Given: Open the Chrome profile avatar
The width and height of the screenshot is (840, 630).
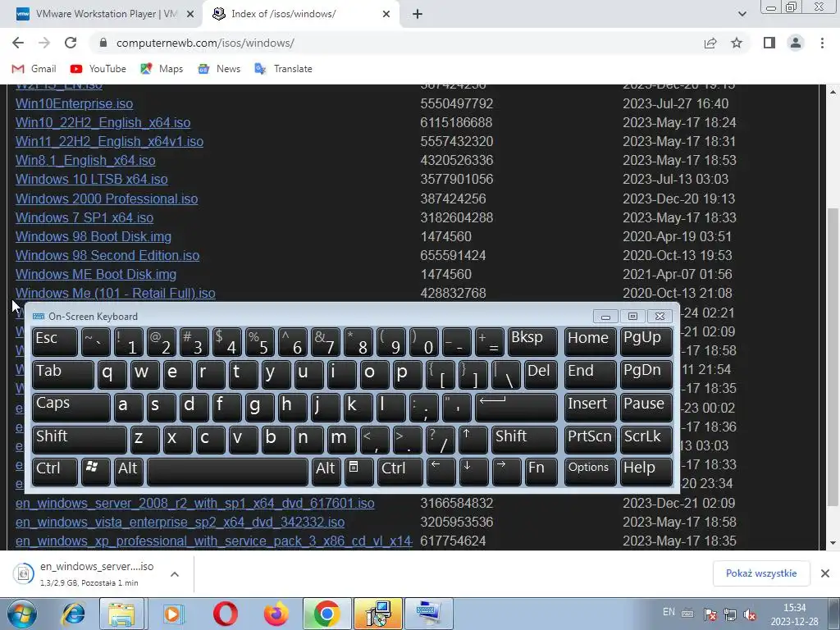Looking at the screenshot, I should tap(796, 43).
